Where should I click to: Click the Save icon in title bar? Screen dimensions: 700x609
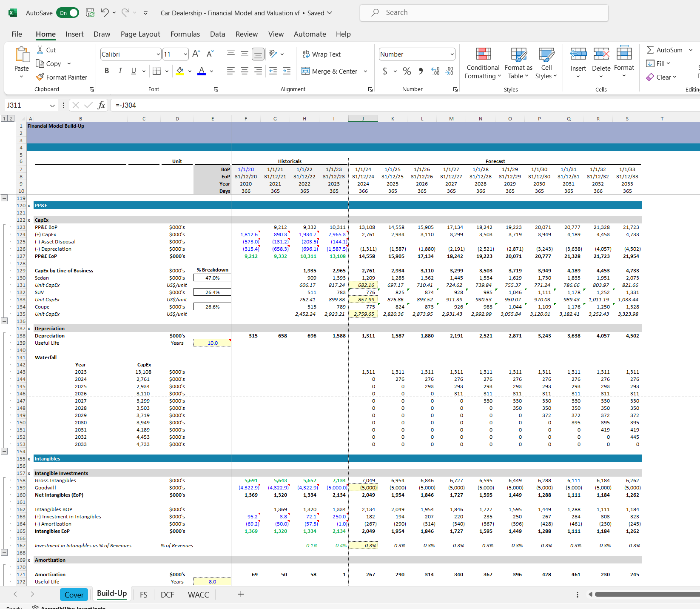tap(90, 13)
